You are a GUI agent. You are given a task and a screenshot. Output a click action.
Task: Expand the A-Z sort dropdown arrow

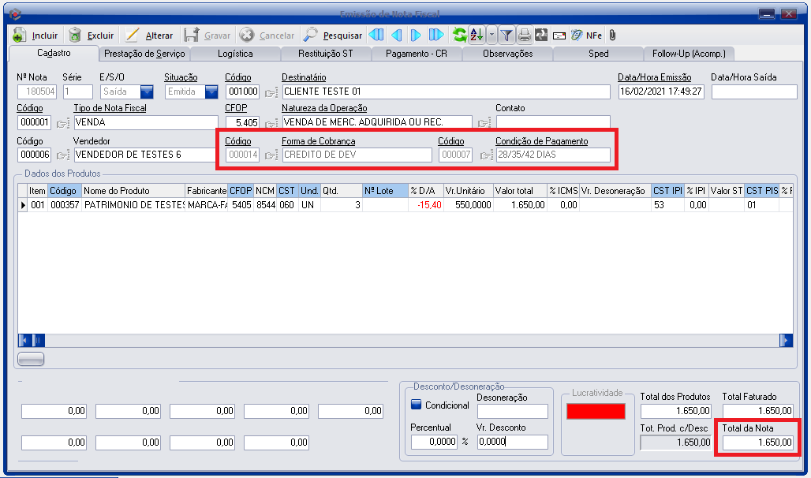pyautogui.click(x=491, y=35)
